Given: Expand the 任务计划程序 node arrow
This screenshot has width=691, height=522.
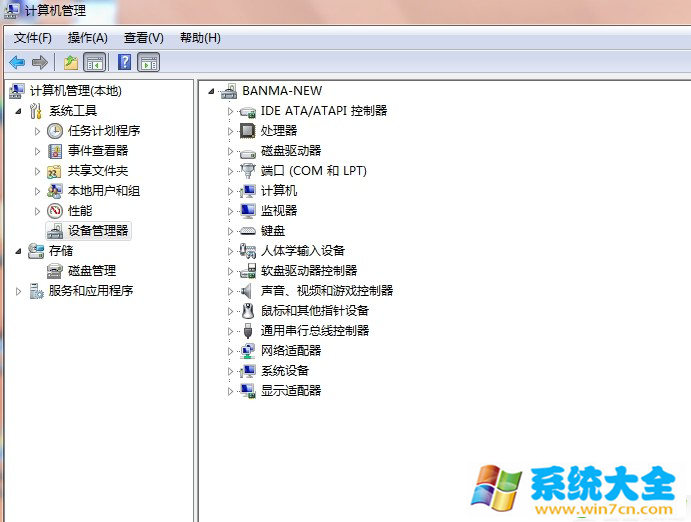Looking at the screenshot, I should [37, 131].
